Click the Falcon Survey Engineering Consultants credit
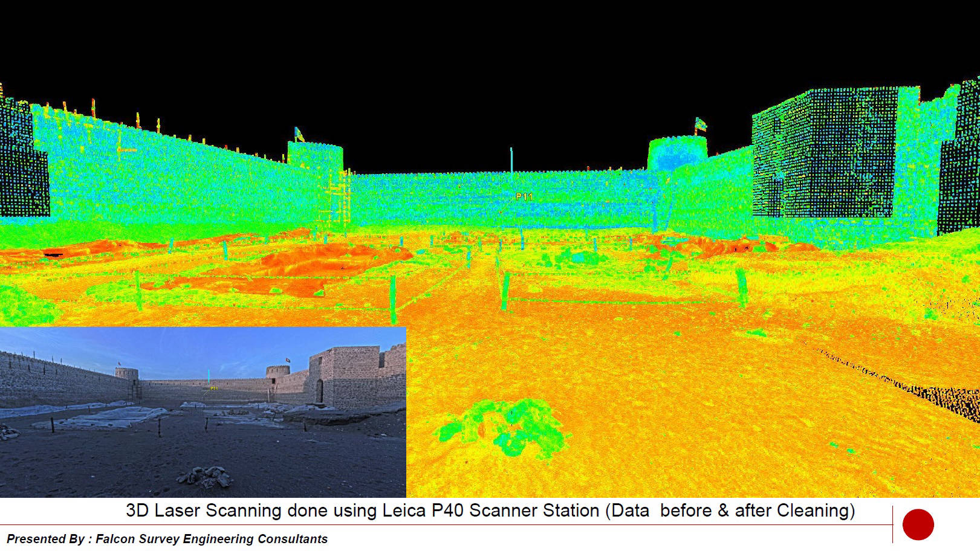Image resolution: width=980 pixels, height=551 pixels. [x=163, y=536]
